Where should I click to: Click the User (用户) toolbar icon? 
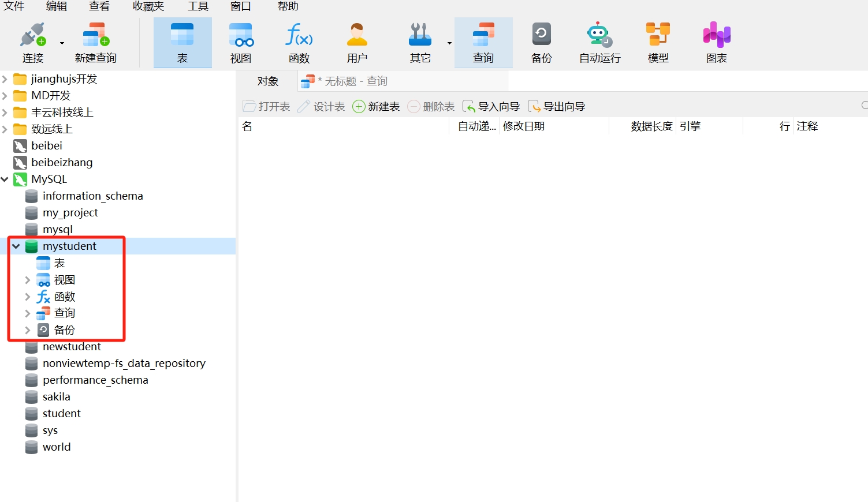click(357, 36)
